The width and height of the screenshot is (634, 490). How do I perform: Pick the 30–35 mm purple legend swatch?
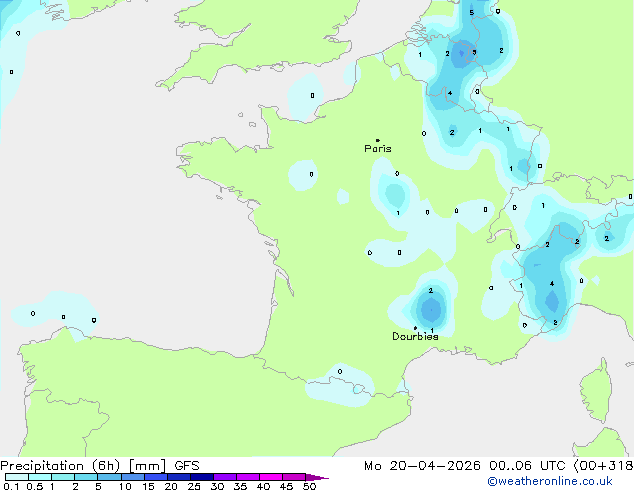click(x=225, y=477)
